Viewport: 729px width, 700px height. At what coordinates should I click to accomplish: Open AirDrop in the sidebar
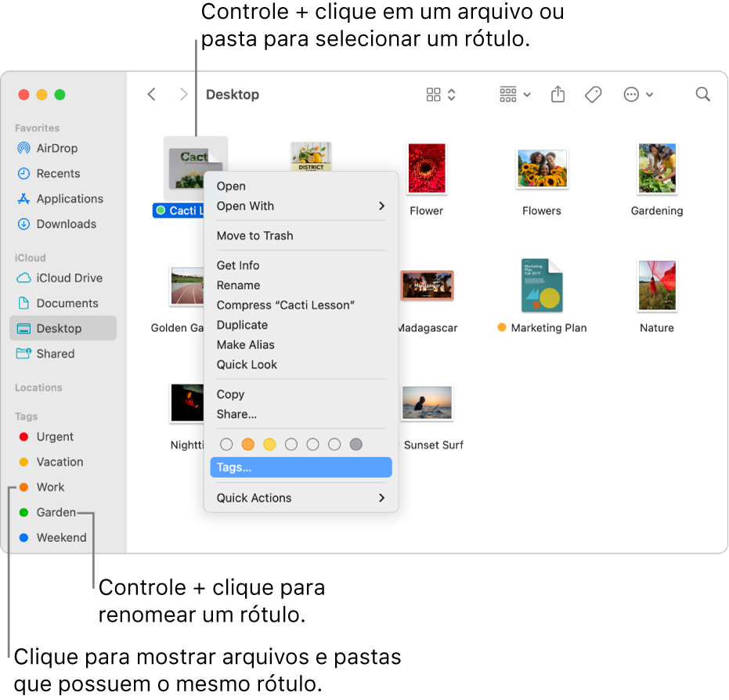pyautogui.click(x=63, y=148)
